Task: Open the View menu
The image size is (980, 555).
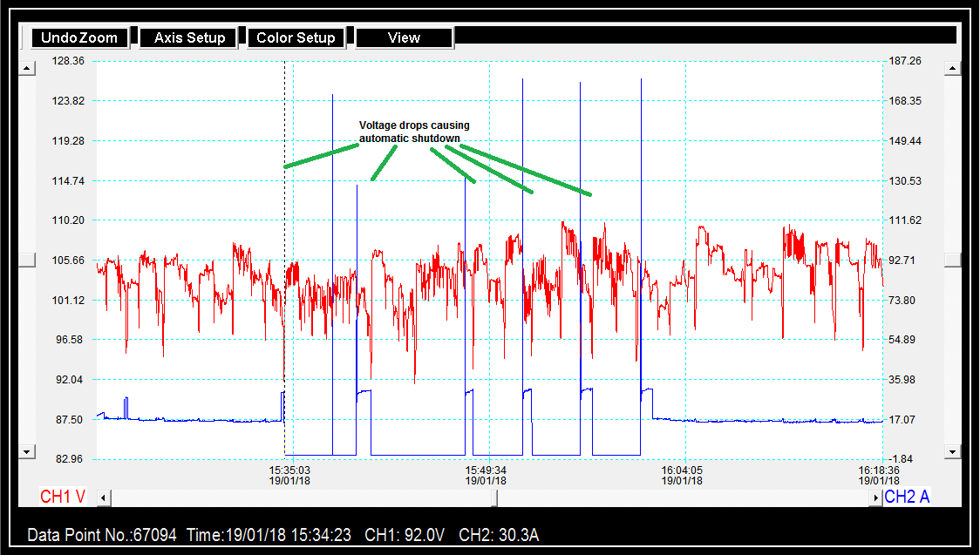Action: 404,38
